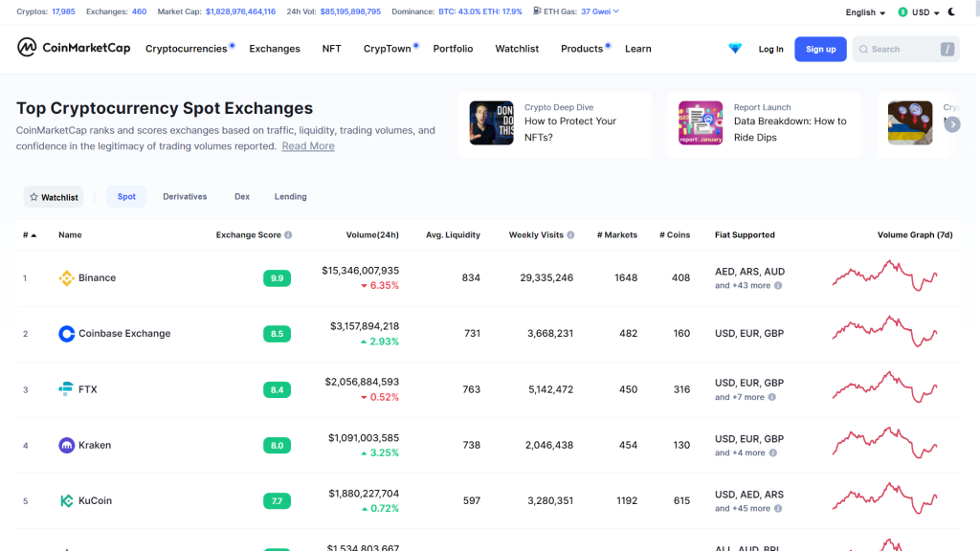Open the Portfolio page
980x551 pixels.
pyautogui.click(x=453, y=49)
